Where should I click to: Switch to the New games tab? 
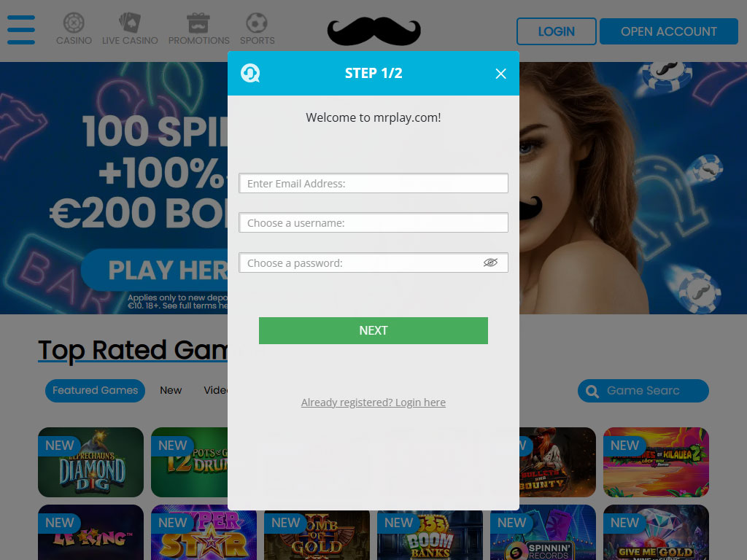pos(171,391)
